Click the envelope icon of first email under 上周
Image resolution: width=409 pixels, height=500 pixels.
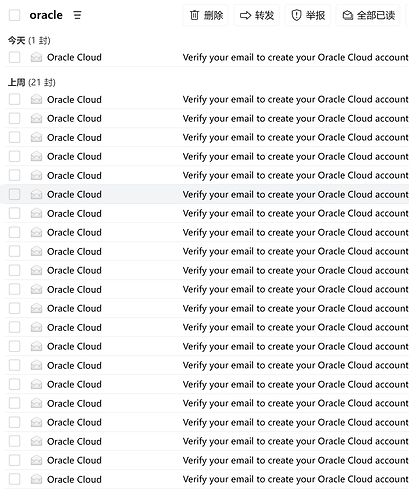[x=36, y=99]
